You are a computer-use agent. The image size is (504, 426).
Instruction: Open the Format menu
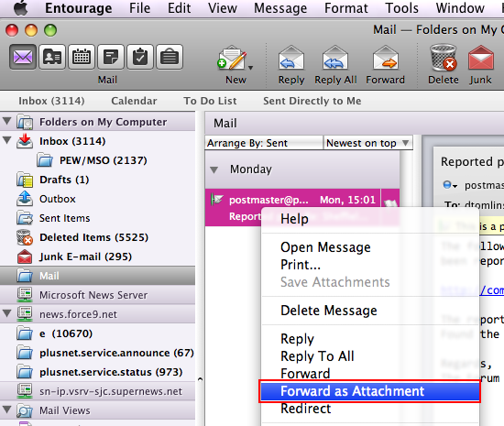pos(345,8)
